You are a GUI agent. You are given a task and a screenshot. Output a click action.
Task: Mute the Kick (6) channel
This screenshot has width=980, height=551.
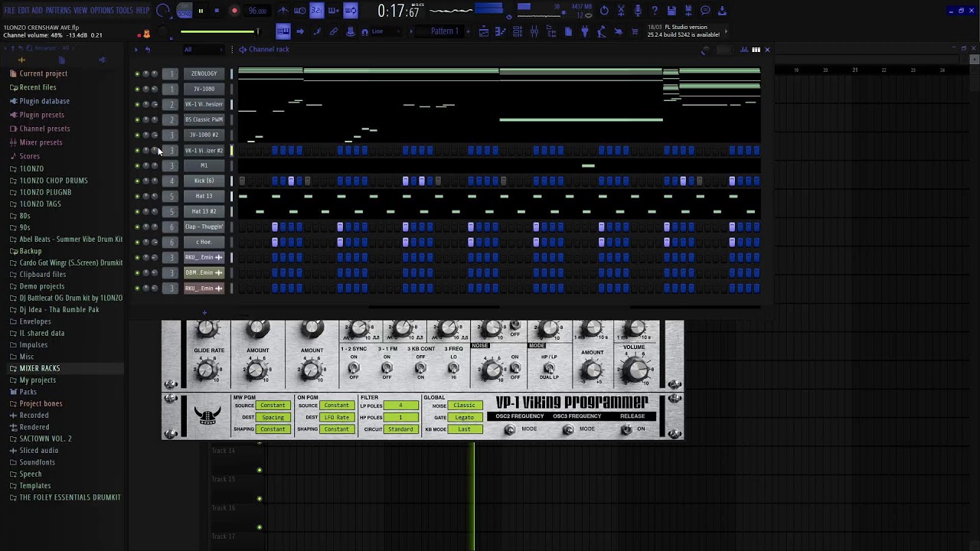tap(137, 181)
